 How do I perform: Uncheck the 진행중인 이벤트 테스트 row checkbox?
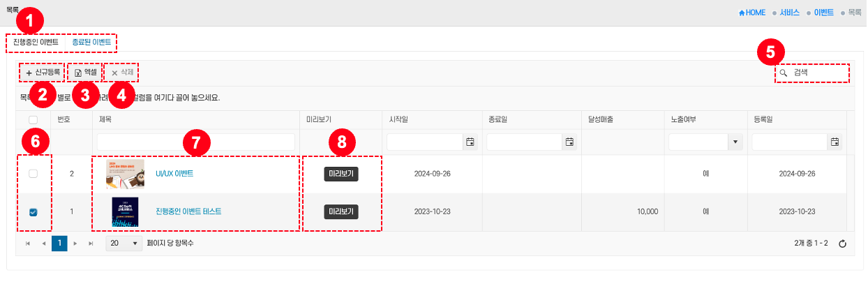pyautogui.click(x=33, y=212)
